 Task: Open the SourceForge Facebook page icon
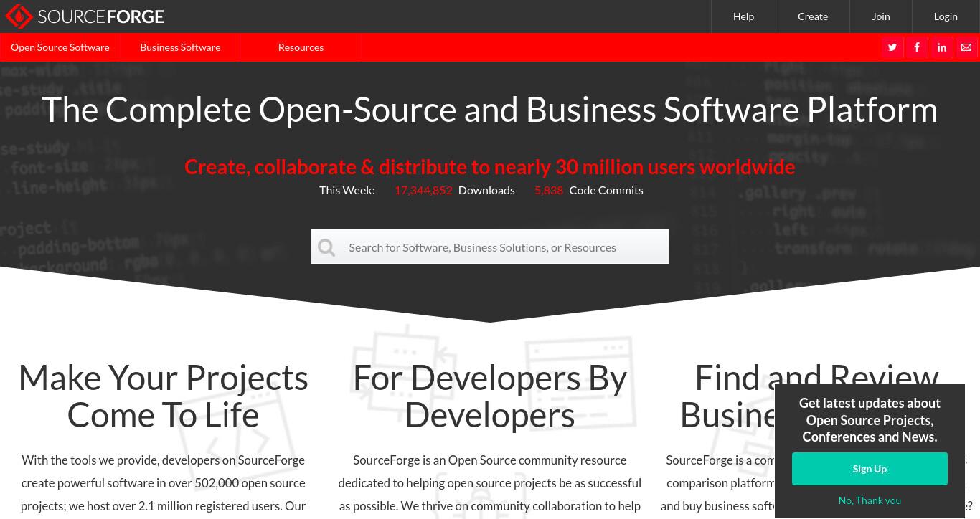click(x=917, y=47)
